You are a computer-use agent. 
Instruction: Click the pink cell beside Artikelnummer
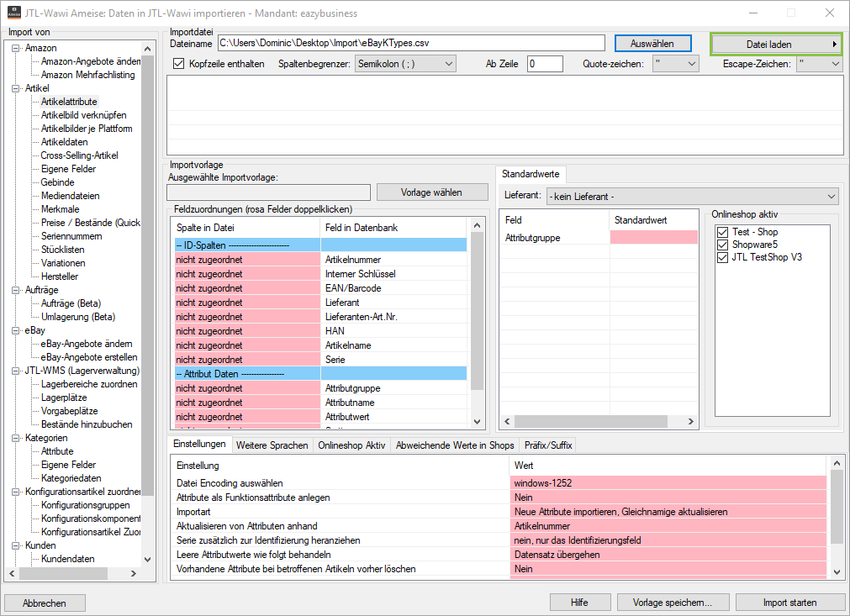coord(248,260)
